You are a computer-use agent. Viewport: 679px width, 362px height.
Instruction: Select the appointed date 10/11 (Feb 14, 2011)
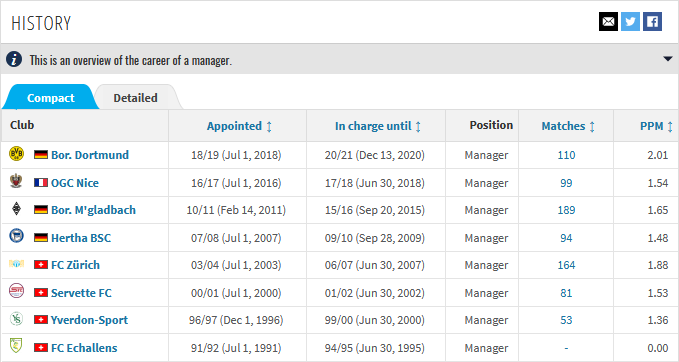[x=236, y=210]
